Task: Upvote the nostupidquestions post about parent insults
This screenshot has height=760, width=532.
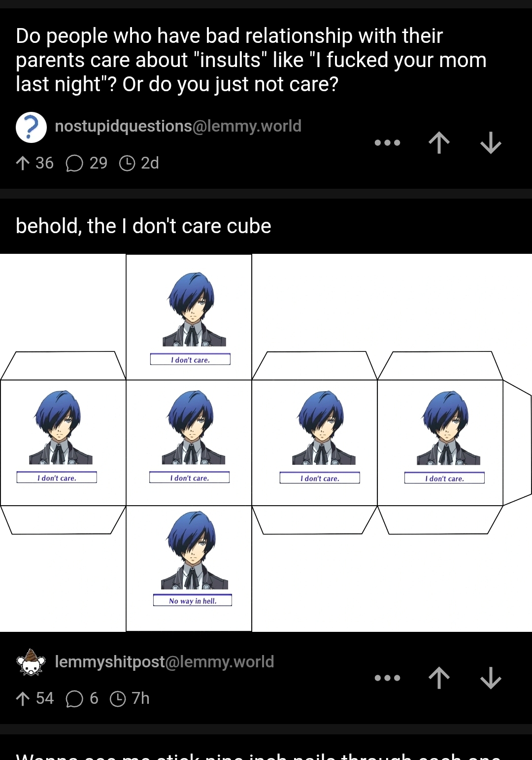Action: (439, 143)
